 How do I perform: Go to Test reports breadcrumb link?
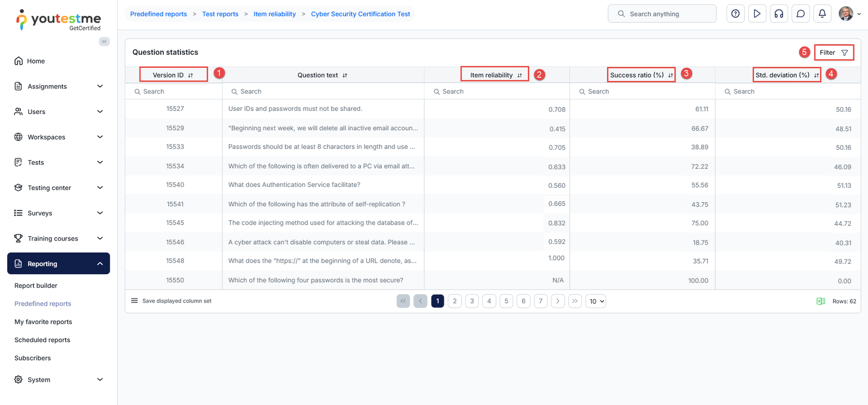(220, 14)
